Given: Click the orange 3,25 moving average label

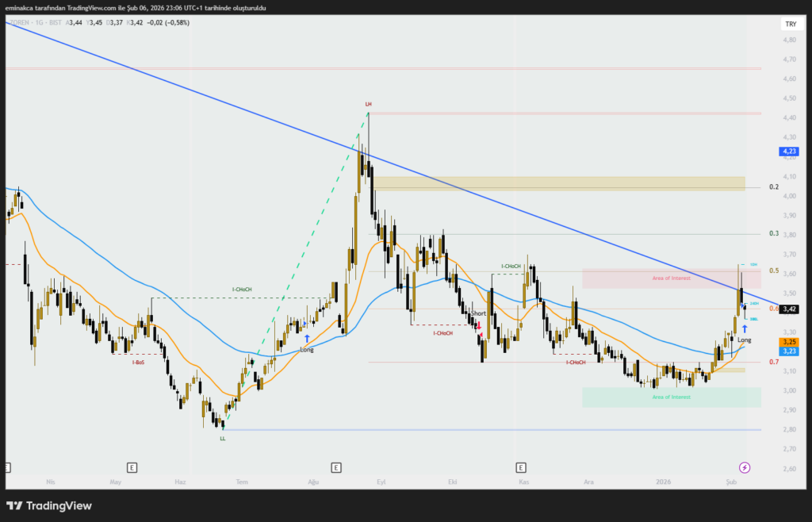Looking at the screenshot, I should (x=788, y=341).
